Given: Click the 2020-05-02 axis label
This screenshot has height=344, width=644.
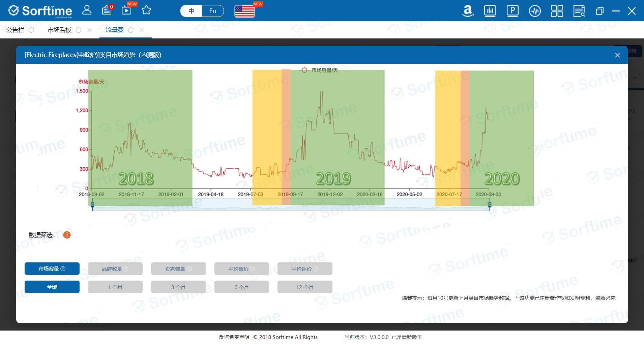Looking at the screenshot, I should (x=409, y=194).
